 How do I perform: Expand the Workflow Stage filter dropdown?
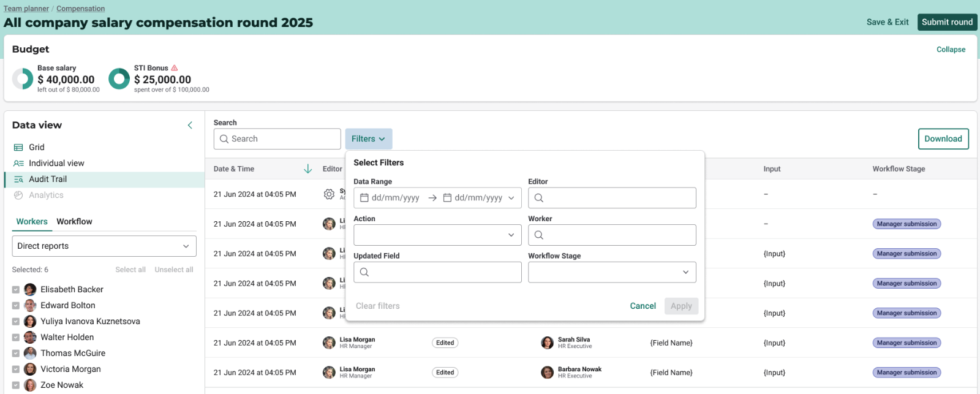coord(612,273)
